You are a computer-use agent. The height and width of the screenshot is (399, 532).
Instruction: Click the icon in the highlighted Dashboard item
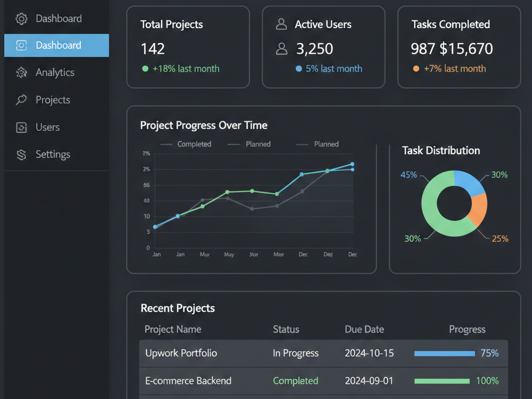click(21, 45)
